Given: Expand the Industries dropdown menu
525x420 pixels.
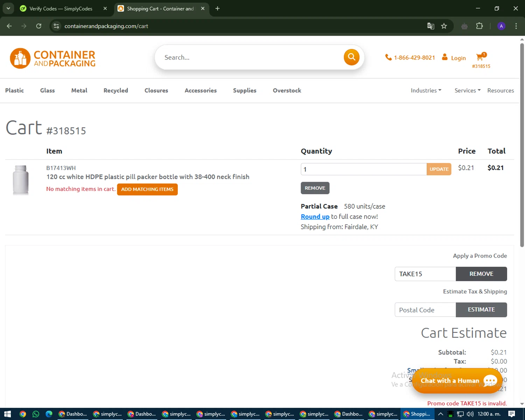Looking at the screenshot, I should coord(426,90).
